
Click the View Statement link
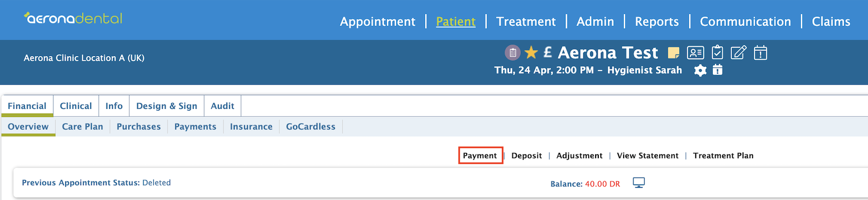coord(648,156)
